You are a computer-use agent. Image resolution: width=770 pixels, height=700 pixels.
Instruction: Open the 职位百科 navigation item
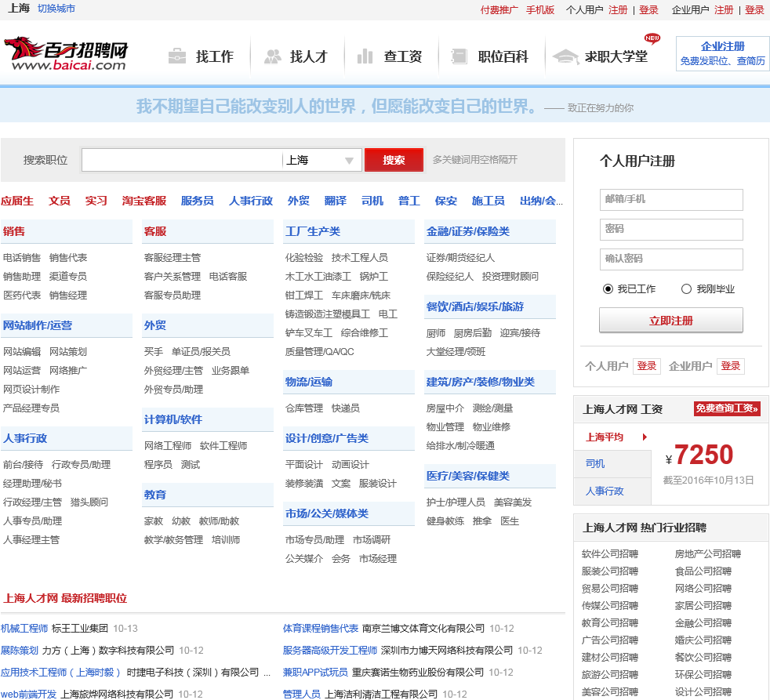pyautogui.click(x=503, y=56)
